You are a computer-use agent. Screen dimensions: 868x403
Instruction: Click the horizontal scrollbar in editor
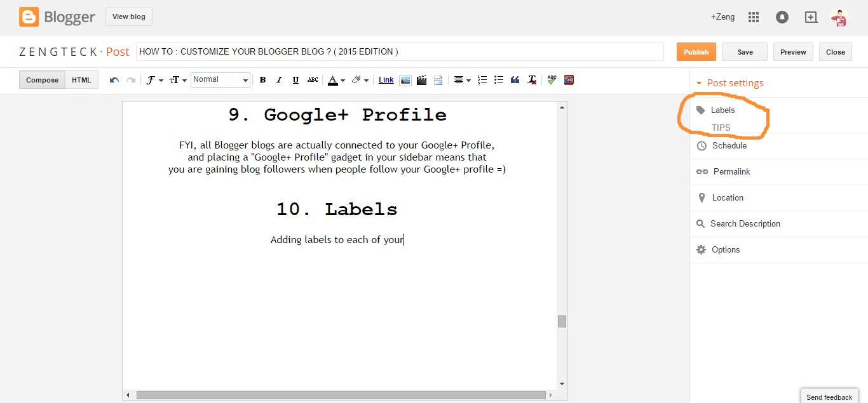click(x=341, y=395)
